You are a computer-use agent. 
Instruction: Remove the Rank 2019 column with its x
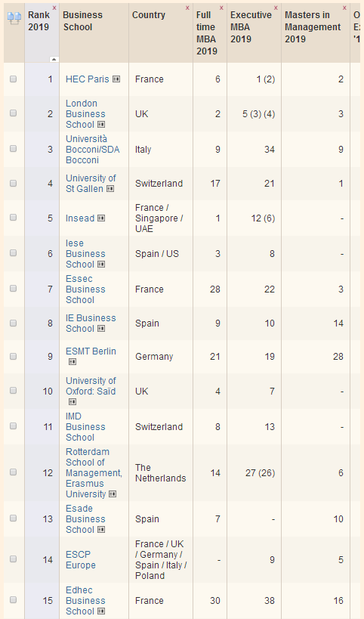pos(54,8)
